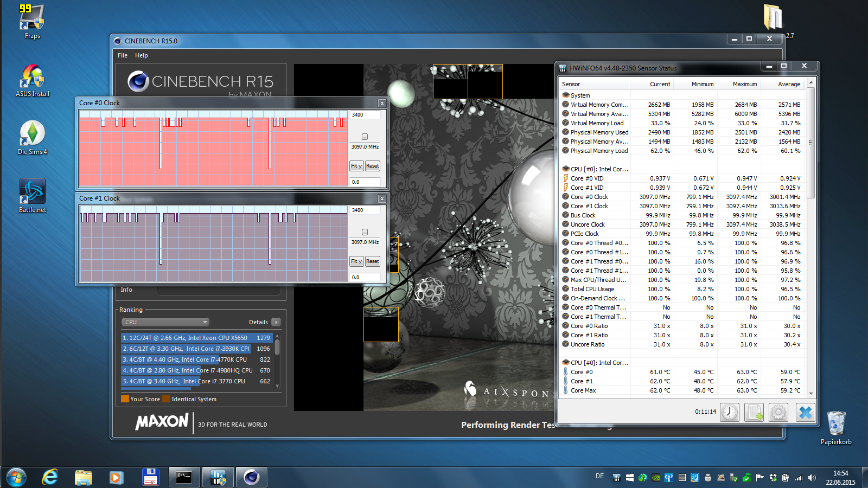Screen dimensions: 868x488
Task: Close sensors with the blue X icon
Action: pos(806,413)
